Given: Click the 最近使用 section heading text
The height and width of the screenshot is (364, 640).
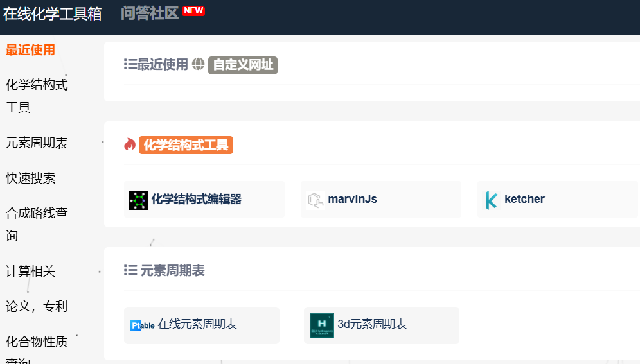Looking at the screenshot, I should pos(163,64).
